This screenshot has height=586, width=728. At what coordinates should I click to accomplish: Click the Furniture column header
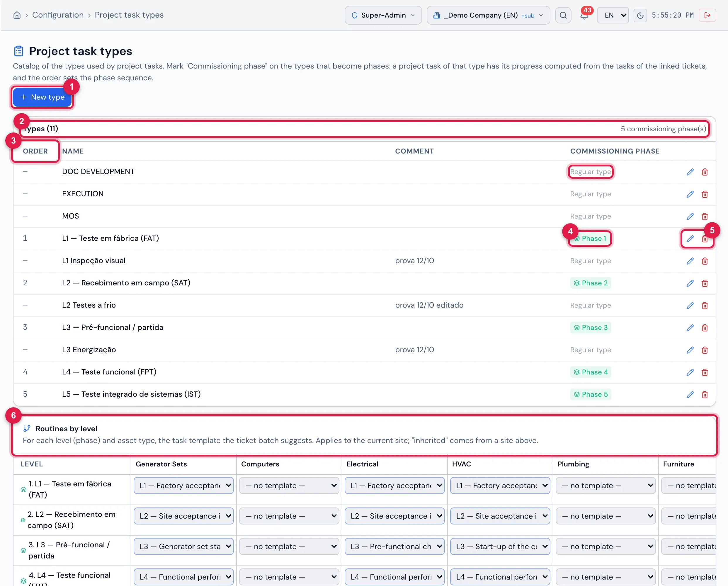[678, 464]
